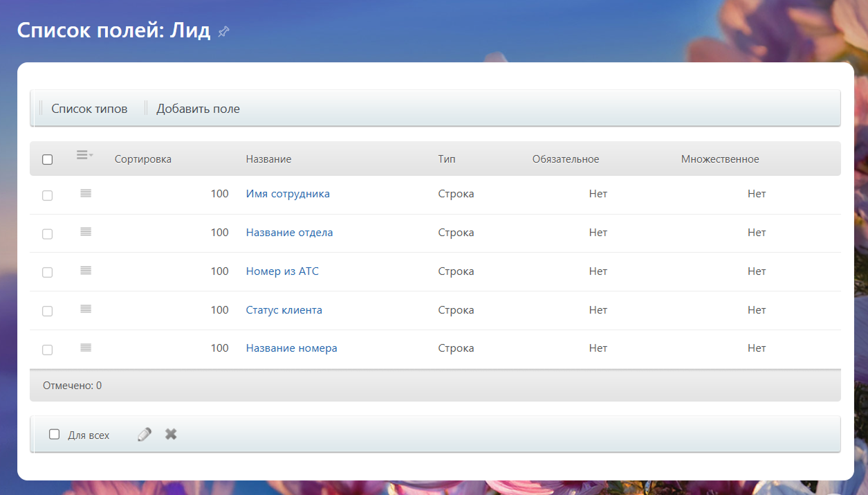The height and width of the screenshot is (495, 868).
Task: Open row actions menu for Статус клиента
Action: pos(86,309)
